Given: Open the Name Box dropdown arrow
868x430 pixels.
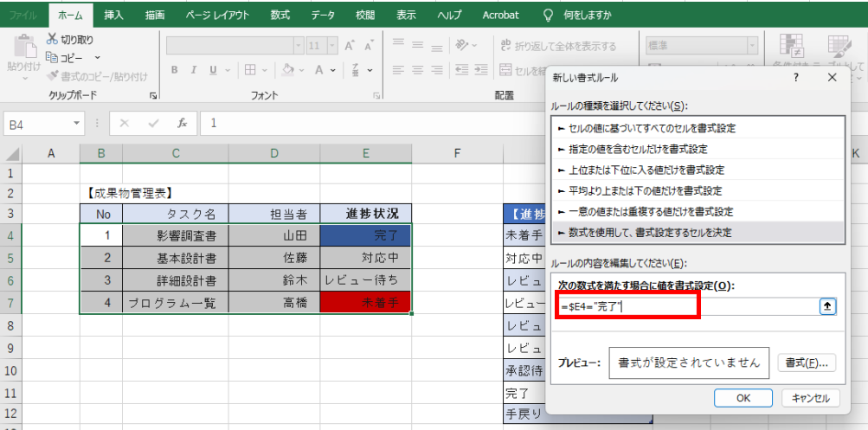Looking at the screenshot, I should [x=77, y=124].
